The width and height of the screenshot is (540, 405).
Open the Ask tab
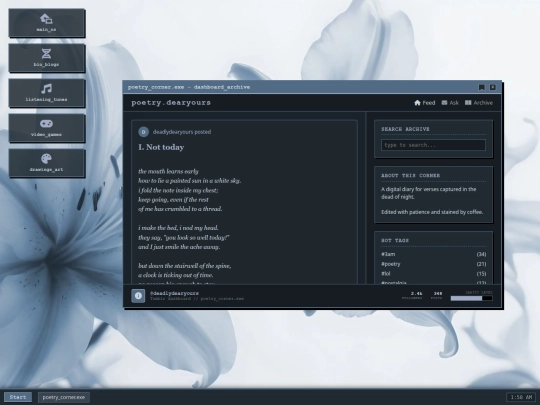click(x=450, y=103)
